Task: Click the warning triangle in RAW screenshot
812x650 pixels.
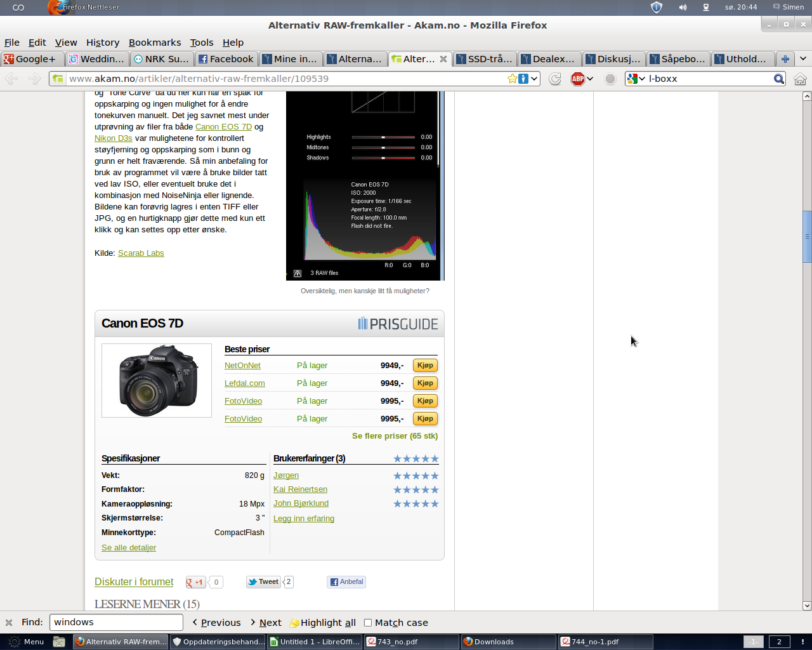Action: (298, 274)
